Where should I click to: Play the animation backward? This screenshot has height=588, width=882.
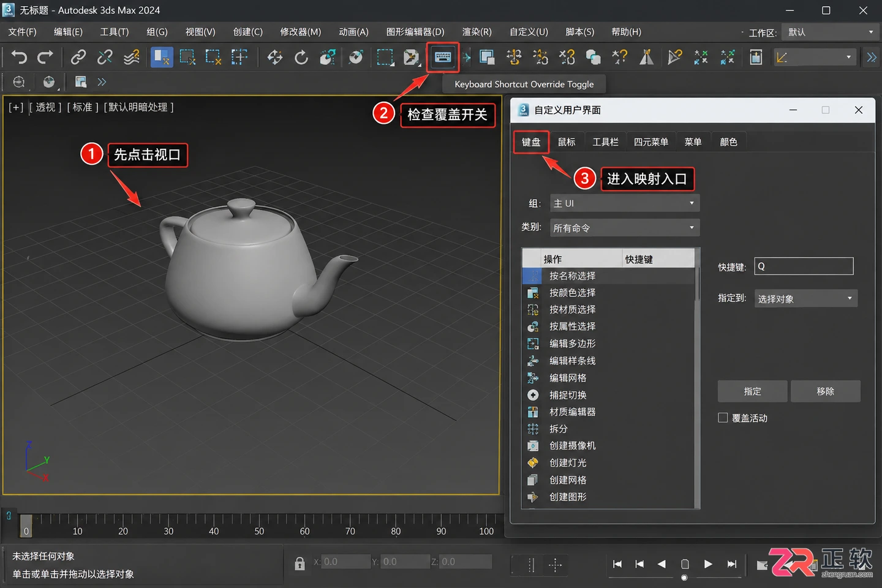tap(661, 564)
